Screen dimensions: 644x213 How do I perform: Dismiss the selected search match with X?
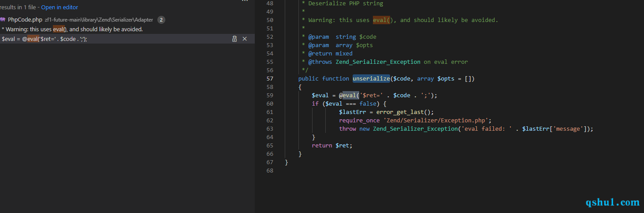(245, 39)
